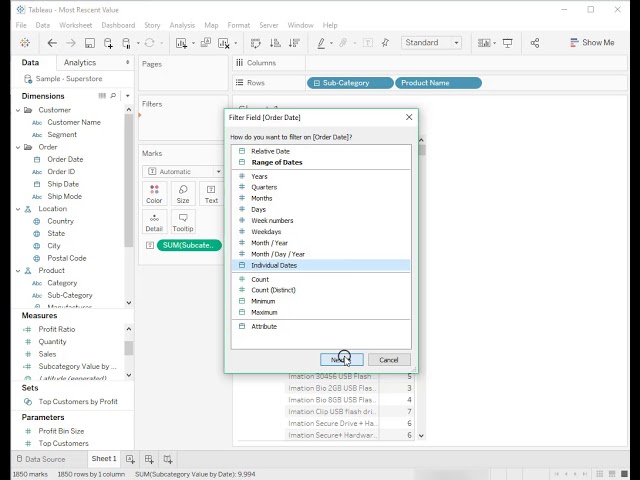Image resolution: width=640 pixels, height=480 pixels.
Task: Select Range of Dates filter option
Action: [x=321, y=162]
